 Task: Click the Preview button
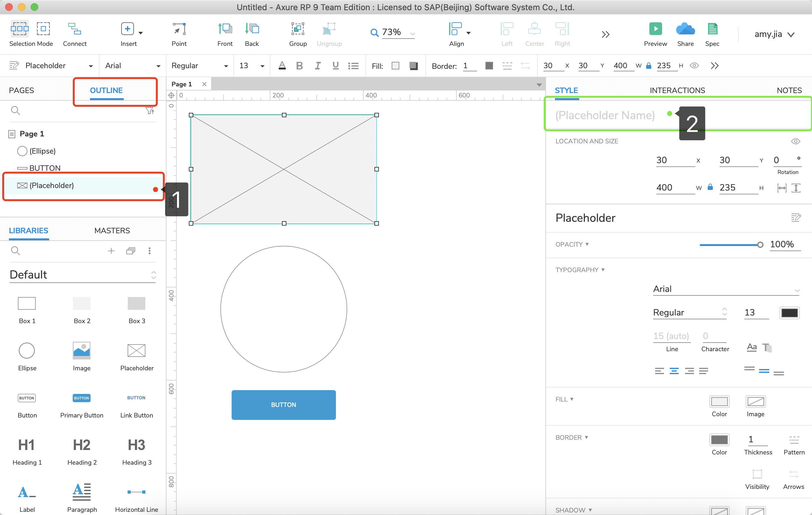(x=655, y=29)
